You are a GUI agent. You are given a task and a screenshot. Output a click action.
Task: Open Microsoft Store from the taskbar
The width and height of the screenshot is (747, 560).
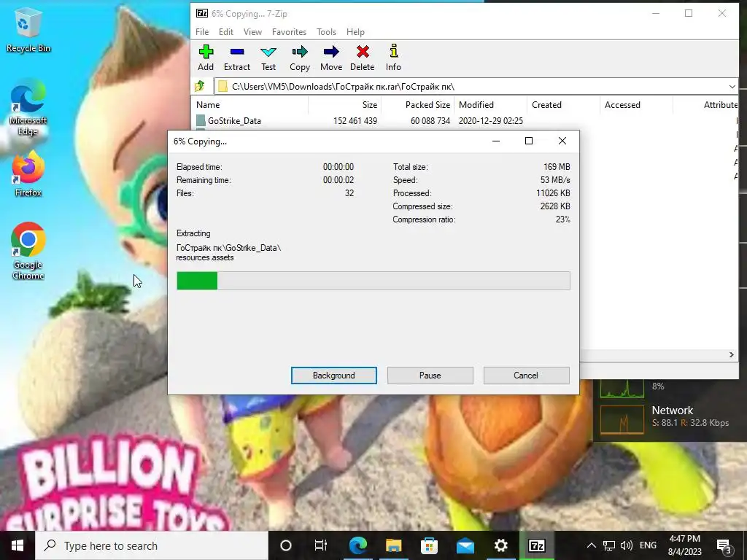point(429,545)
